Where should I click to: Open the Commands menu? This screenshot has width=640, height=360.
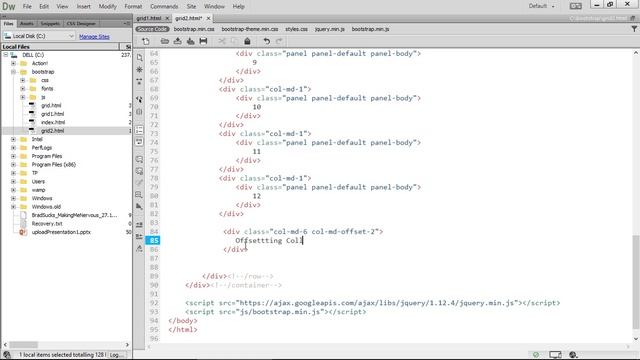tap(164, 6)
